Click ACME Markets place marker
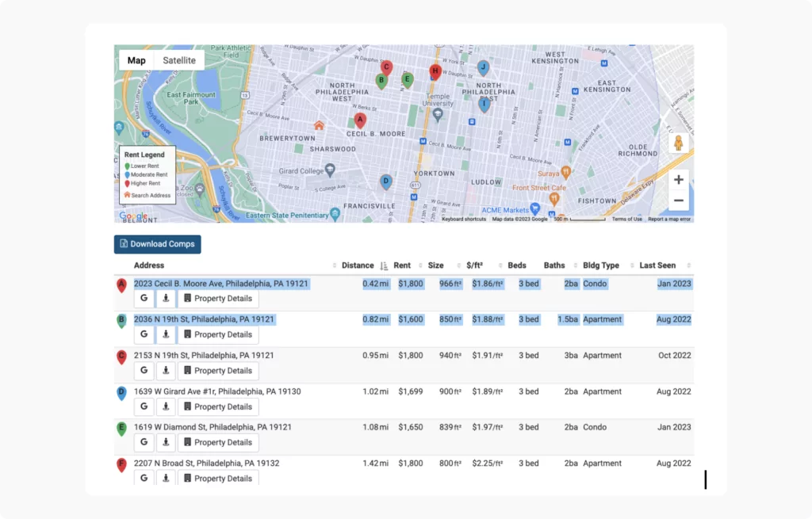 535,208
